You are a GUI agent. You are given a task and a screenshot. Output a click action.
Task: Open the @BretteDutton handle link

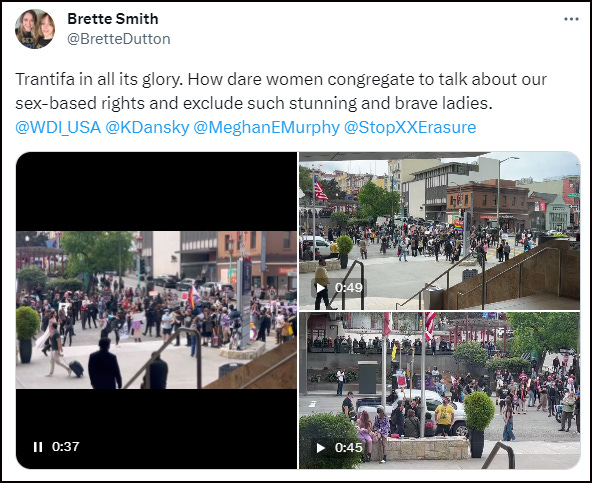[x=119, y=39]
